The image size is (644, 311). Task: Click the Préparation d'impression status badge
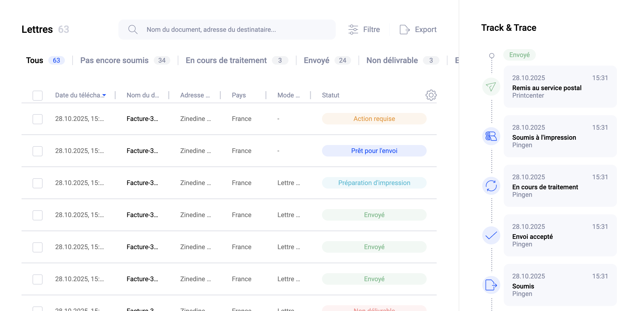pyautogui.click(x=374, y=183)
